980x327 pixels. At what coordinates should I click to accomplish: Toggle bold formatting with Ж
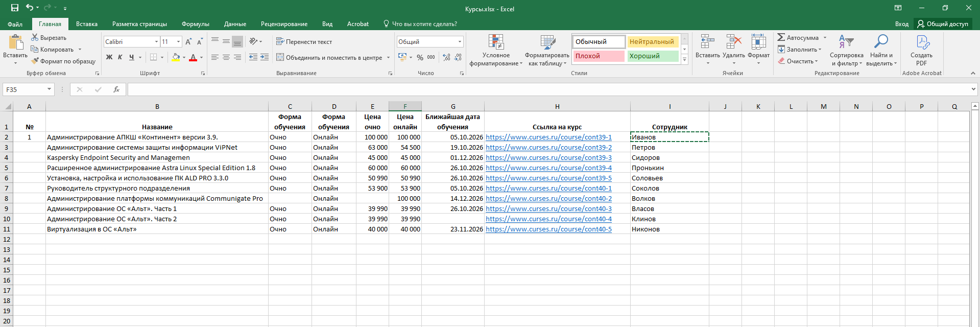(109, 57)
